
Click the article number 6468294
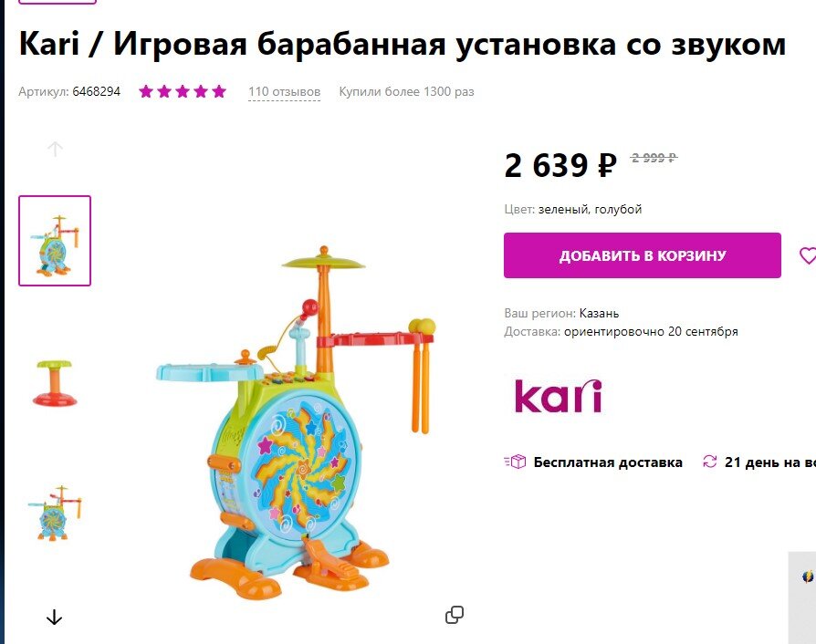coord(96,91)
